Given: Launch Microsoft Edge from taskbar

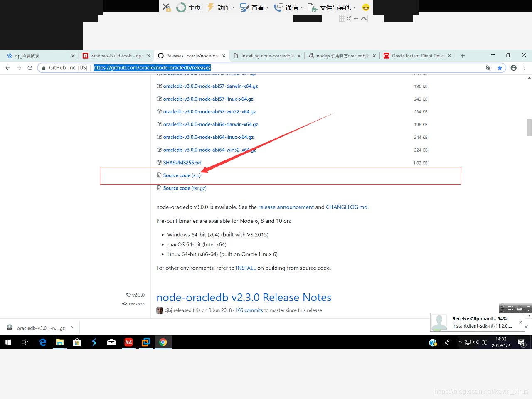Looking at the screenshot, I should click(43, 342).
